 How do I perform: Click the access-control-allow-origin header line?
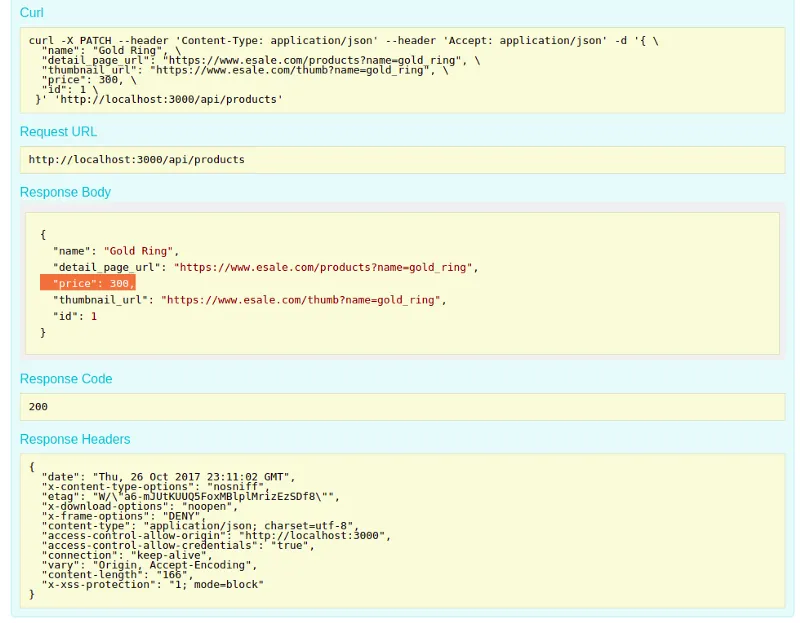[x=216, y=535]
